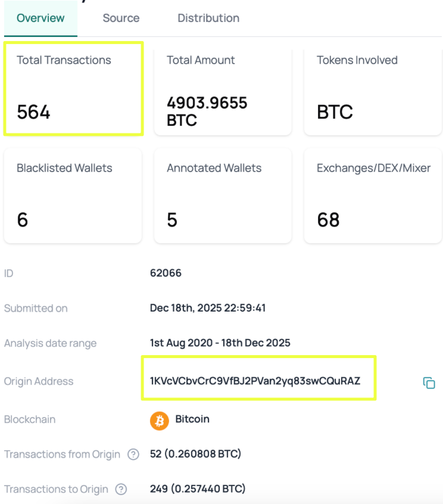Click the Submitted on timestamp
This screenshot has height=504, width=443.
207,308
